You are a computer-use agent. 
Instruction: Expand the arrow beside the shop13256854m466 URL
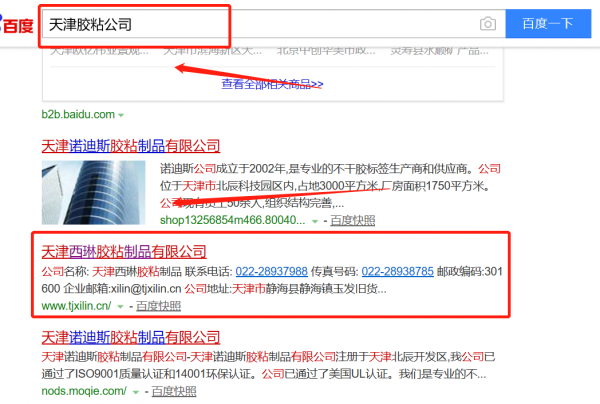pos(315,221)
